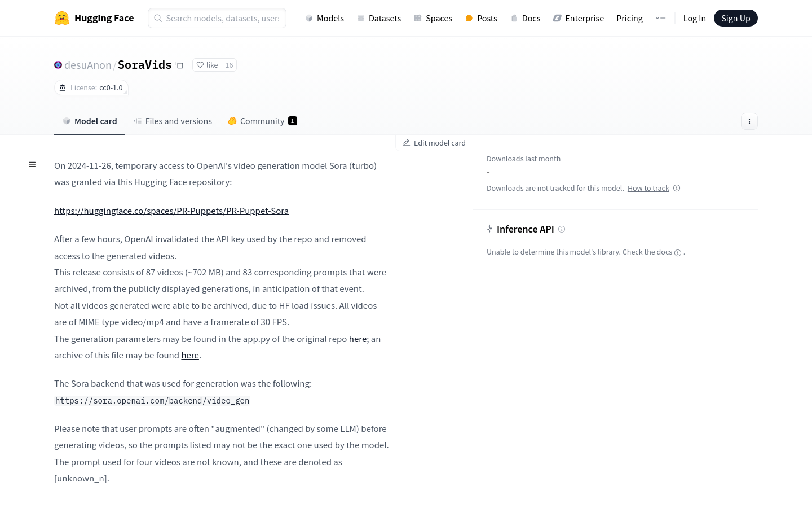Screen dimensions: 812x508
Task: Click the sora.openai.com backend URL code text
Action: point(152,401)
